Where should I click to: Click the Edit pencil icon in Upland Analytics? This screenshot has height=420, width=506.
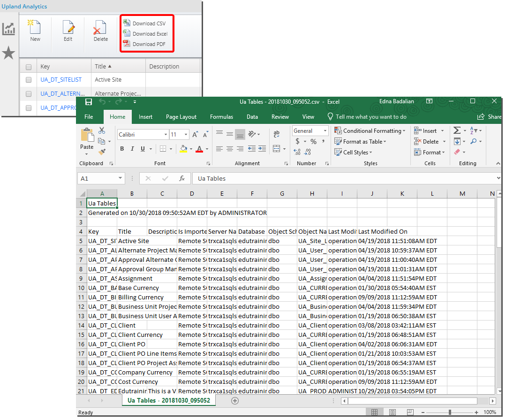68,27
